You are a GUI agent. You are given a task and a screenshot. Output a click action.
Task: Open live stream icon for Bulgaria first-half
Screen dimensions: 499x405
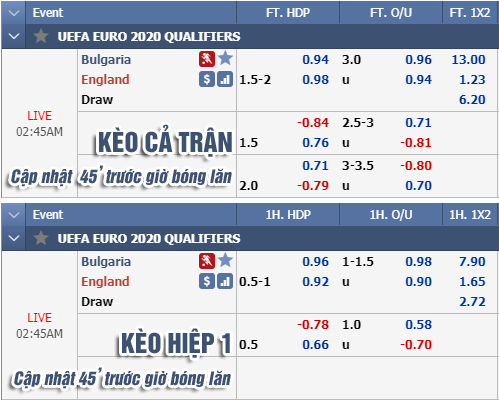tap(207, 261)
